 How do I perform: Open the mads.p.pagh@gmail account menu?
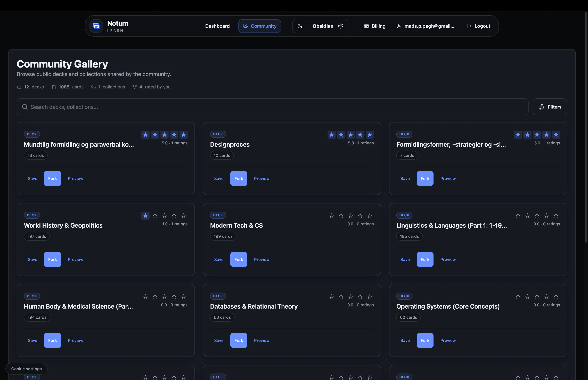[x=425, y=26]
